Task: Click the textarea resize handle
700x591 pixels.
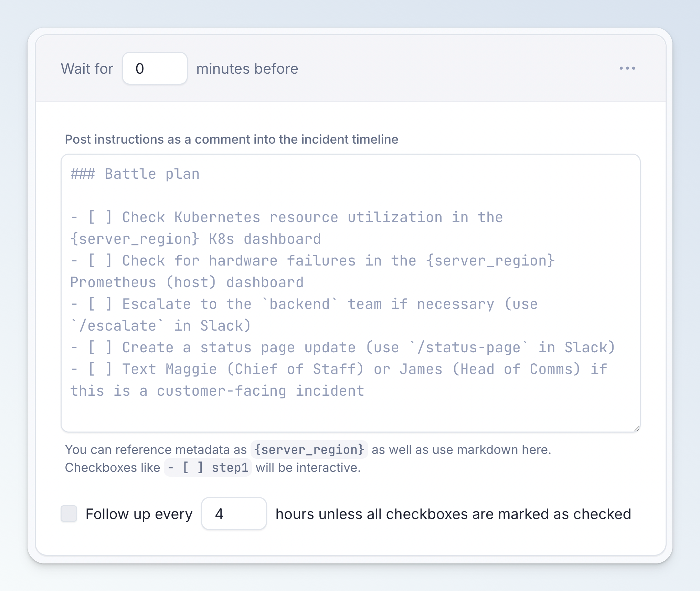Action: (x=637, y=428)
